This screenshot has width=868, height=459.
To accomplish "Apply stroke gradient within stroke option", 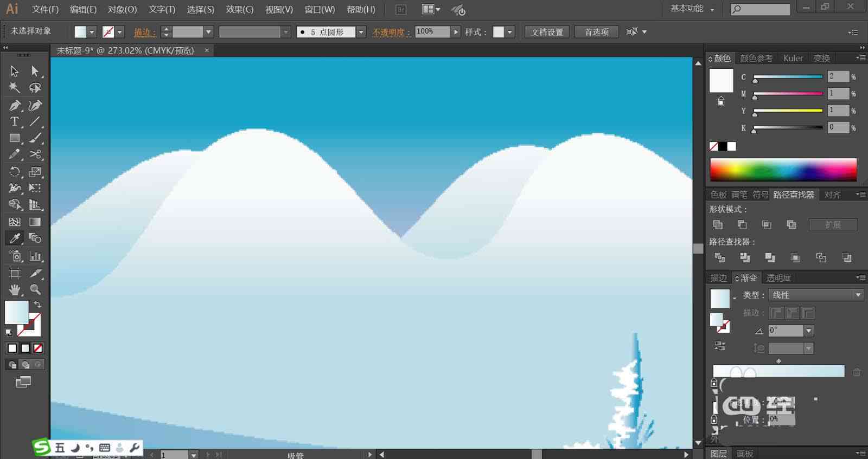I will coord(776,313).
